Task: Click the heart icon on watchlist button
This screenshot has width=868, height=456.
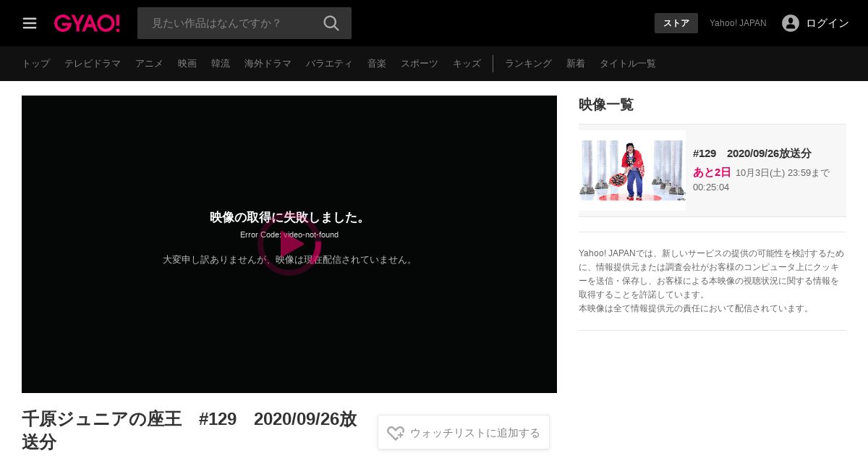Action: tap(396, 433)
